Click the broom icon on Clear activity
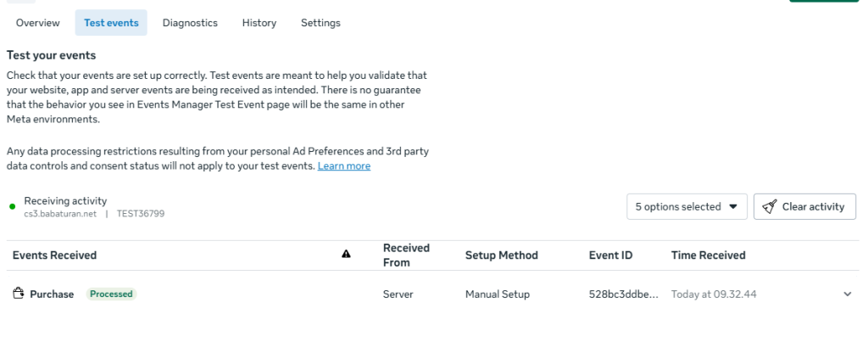 coord(769,206)
